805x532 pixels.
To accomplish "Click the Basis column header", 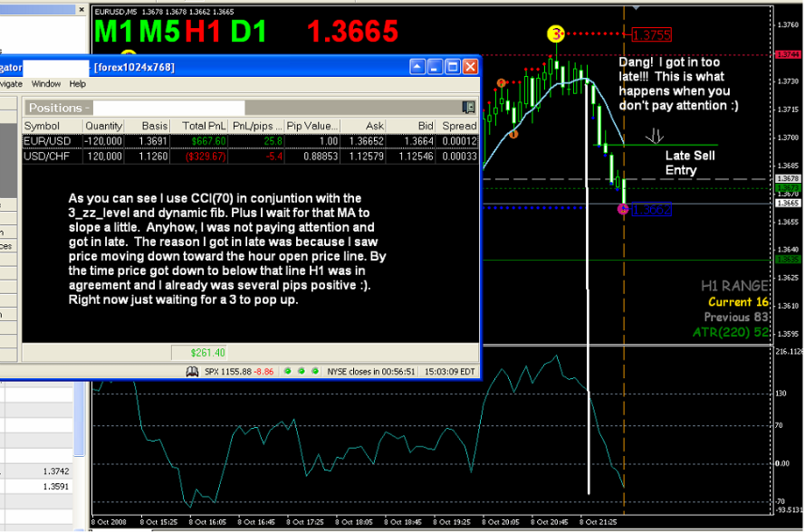I will click(147, 126).
